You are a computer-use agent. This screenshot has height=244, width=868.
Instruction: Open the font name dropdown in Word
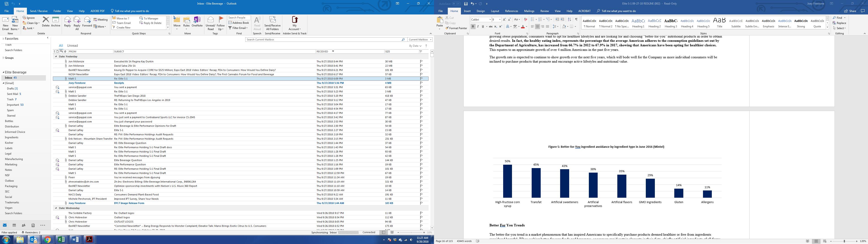[x=490, y=20]
